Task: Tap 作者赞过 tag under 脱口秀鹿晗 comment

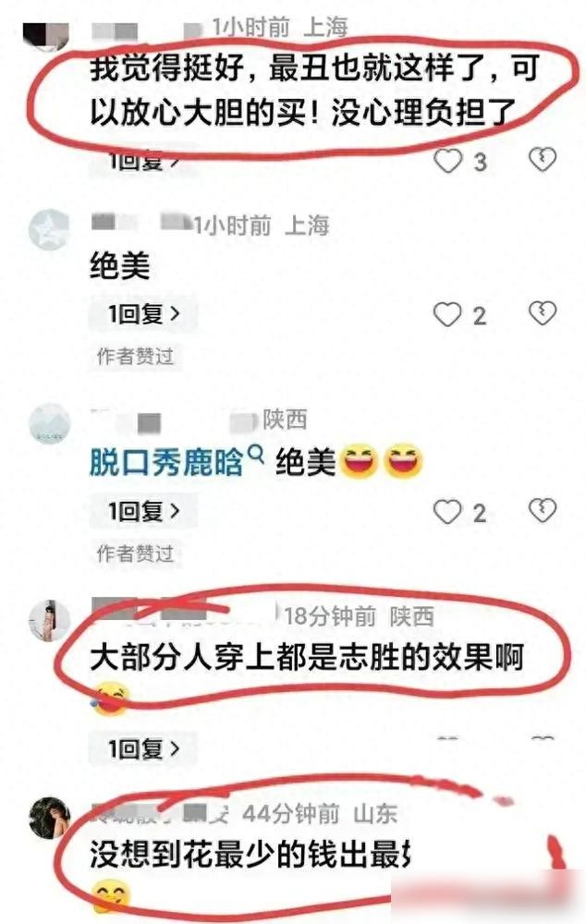Action: click(135, 553)
